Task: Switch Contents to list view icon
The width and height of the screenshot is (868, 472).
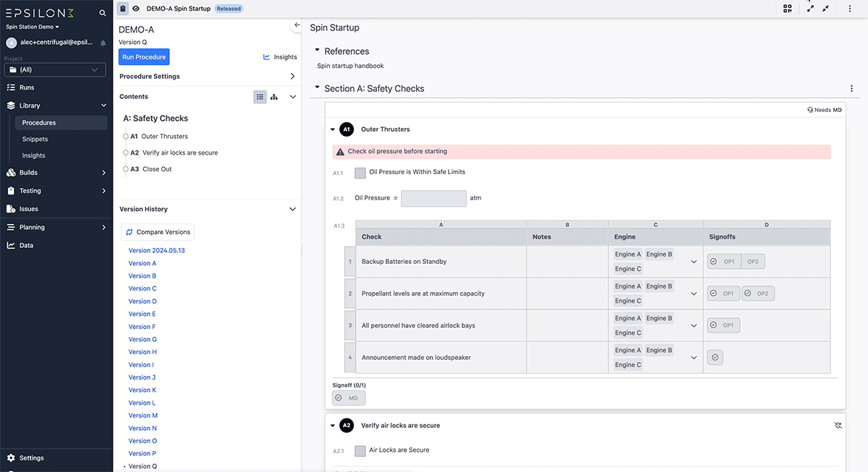Action: tap(260, 97)
